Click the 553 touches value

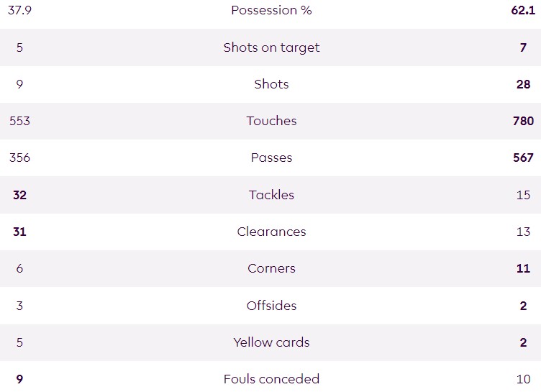point(19,121)
